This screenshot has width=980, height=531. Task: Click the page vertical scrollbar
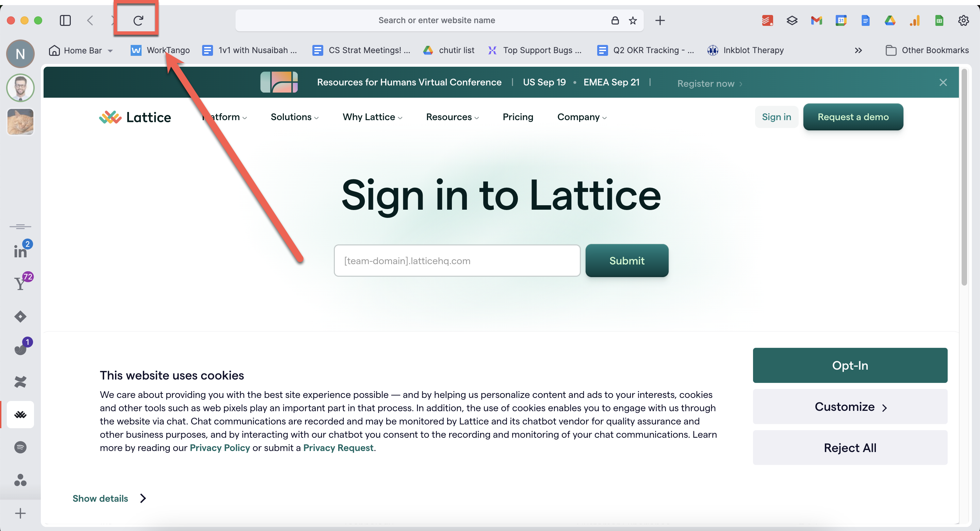coord(964,177)
